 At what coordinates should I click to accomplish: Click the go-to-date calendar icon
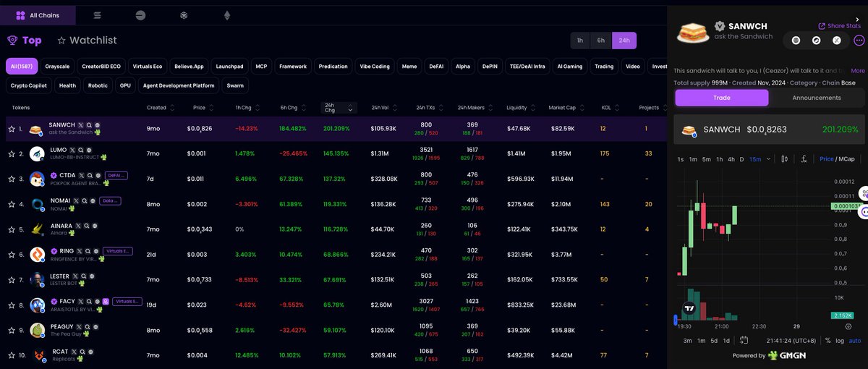click(x=744, y=340)
